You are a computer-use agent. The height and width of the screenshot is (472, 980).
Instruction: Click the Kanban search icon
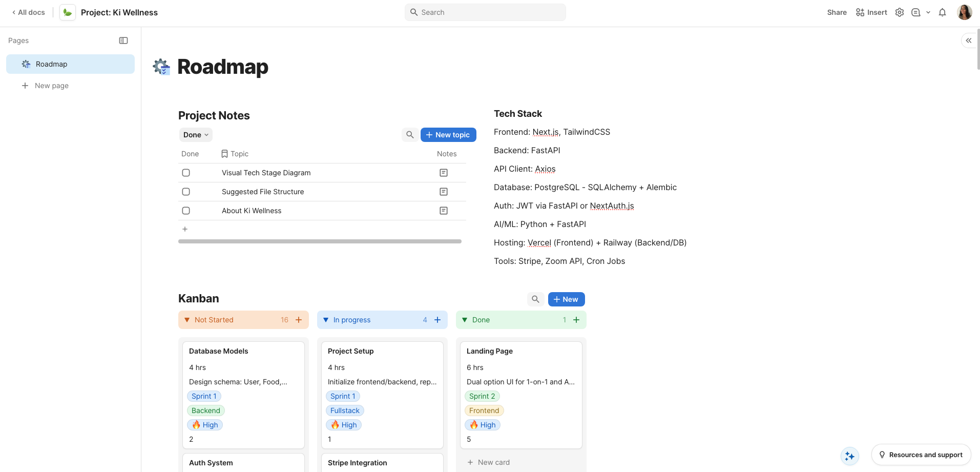[535, 299]
